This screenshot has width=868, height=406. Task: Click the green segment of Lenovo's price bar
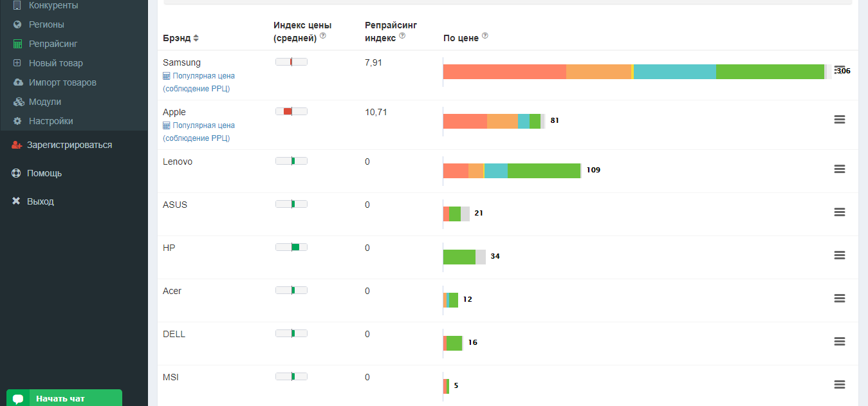tap(544, 171)
